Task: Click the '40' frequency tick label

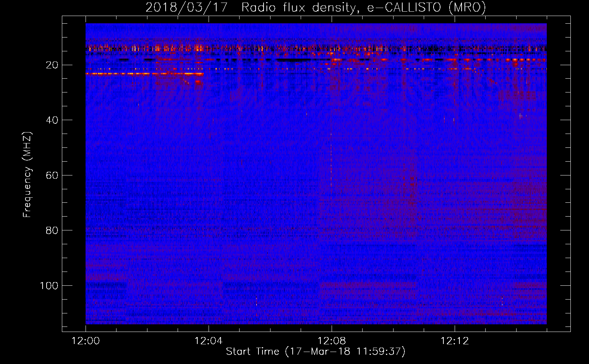Action: [x=52, y=120]
